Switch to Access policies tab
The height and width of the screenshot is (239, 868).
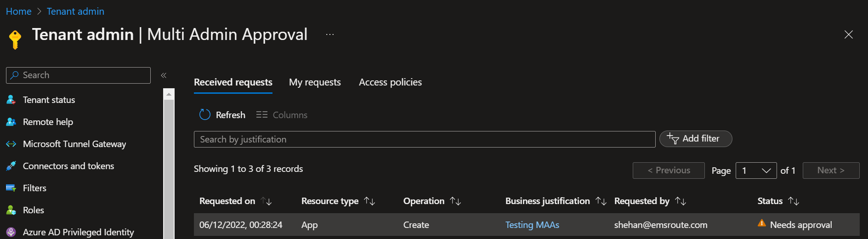(x=390, y=82)
